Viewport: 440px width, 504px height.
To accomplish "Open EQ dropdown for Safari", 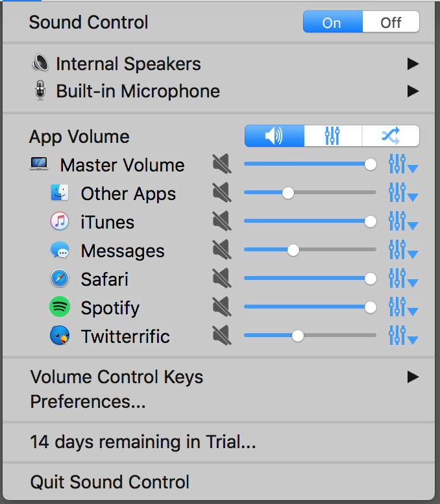I will pyautogui.click(x=403, y=279).
